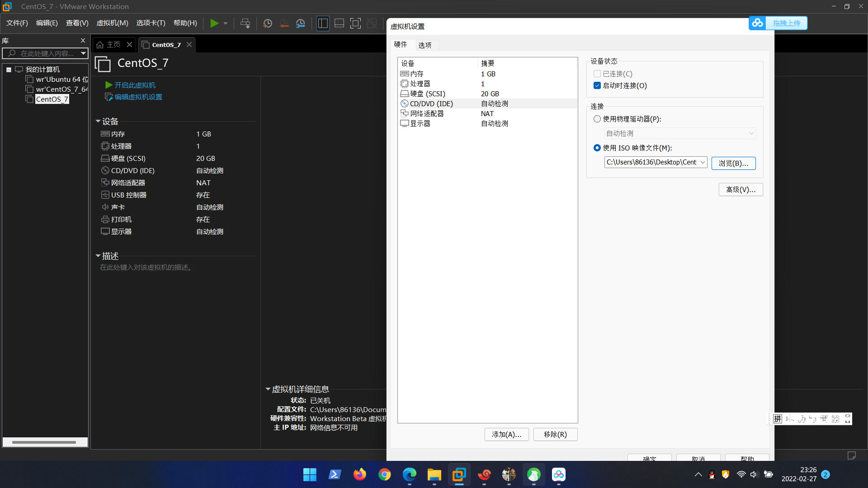The image size is (868, 488).
Task: Click the send Ctrl+Alt+Del toolbar icon
Action: [245, 23]
